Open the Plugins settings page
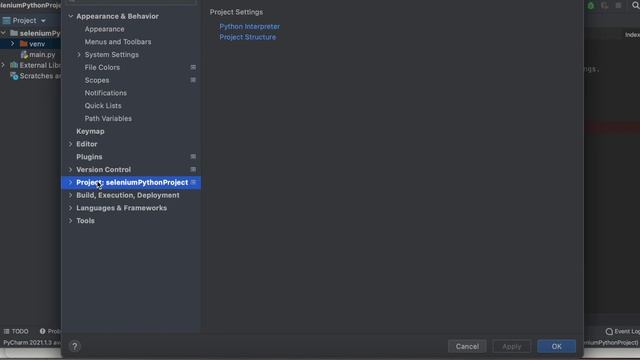 pyautogui.click(x=89, y=157)
